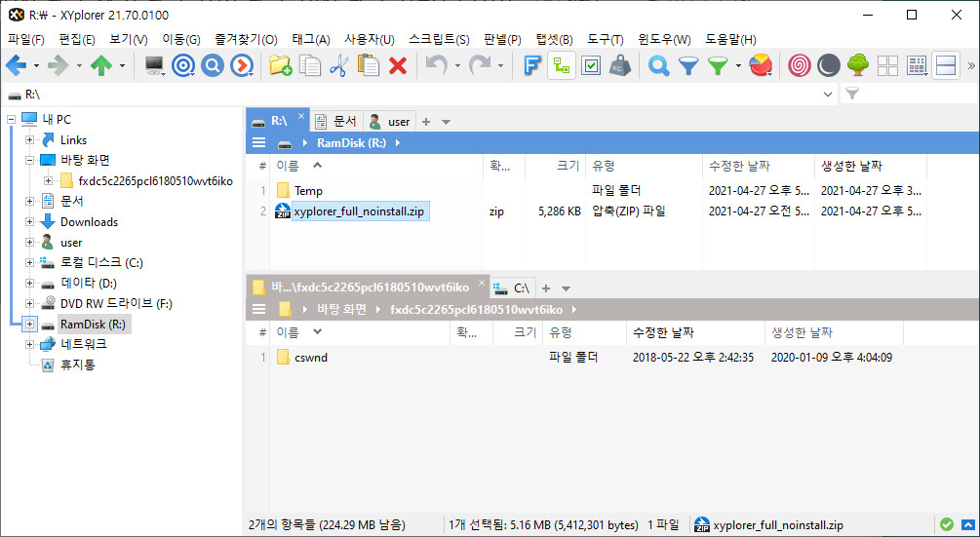Click the Hotlist target icon
The width and height of the screenshot is (980, 537).
click(183, 65)
